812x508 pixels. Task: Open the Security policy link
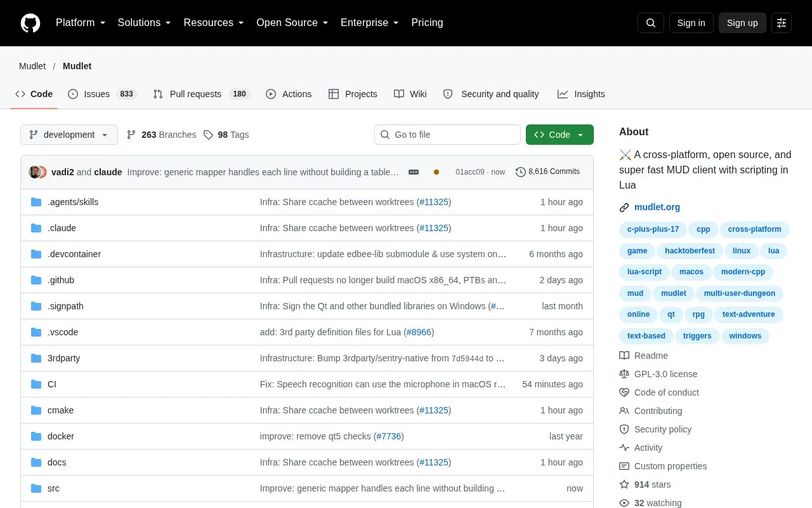coord(654,429)
